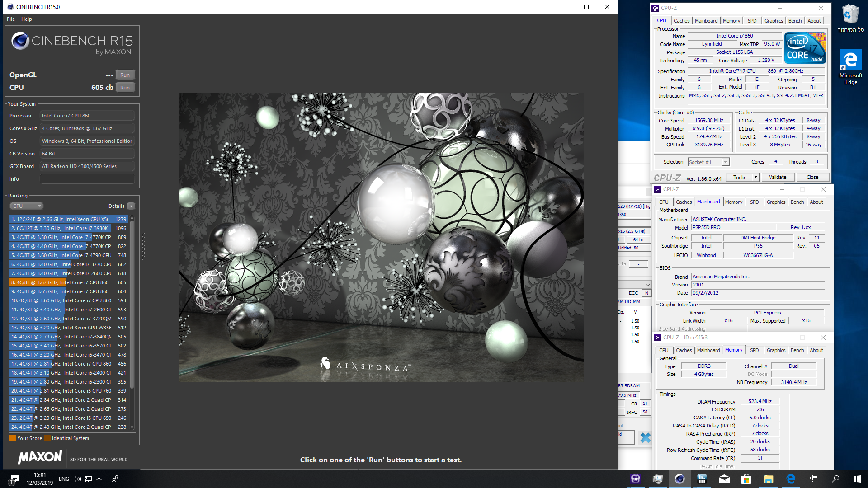Click the CPU-Z title bar icon of top window
The height and width of the screenshot is (488, 868).
point(655,8)
